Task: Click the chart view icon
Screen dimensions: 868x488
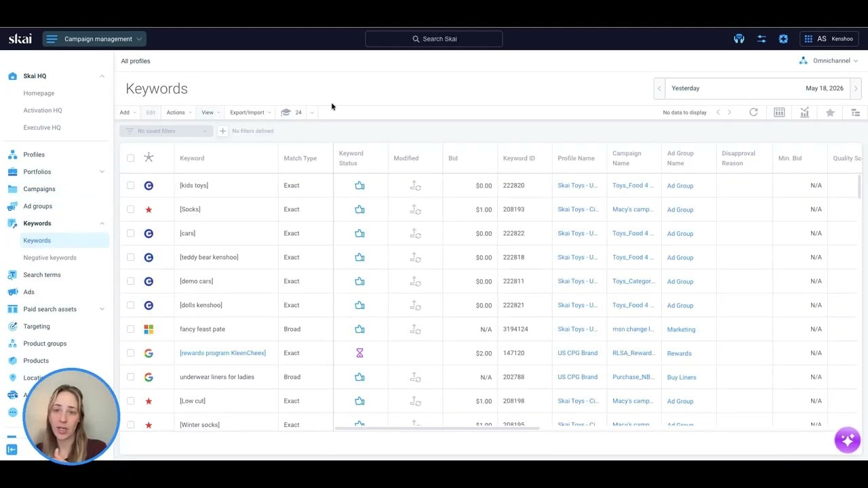Action: tap(804, 113)
